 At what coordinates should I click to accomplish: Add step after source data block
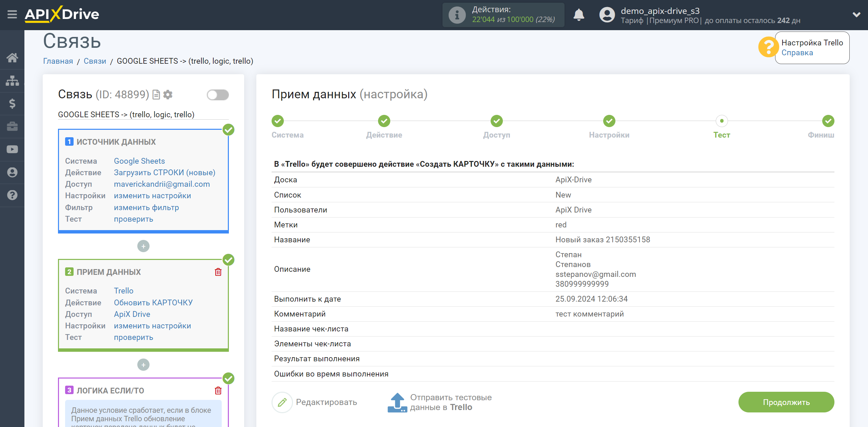coord(143,246)
